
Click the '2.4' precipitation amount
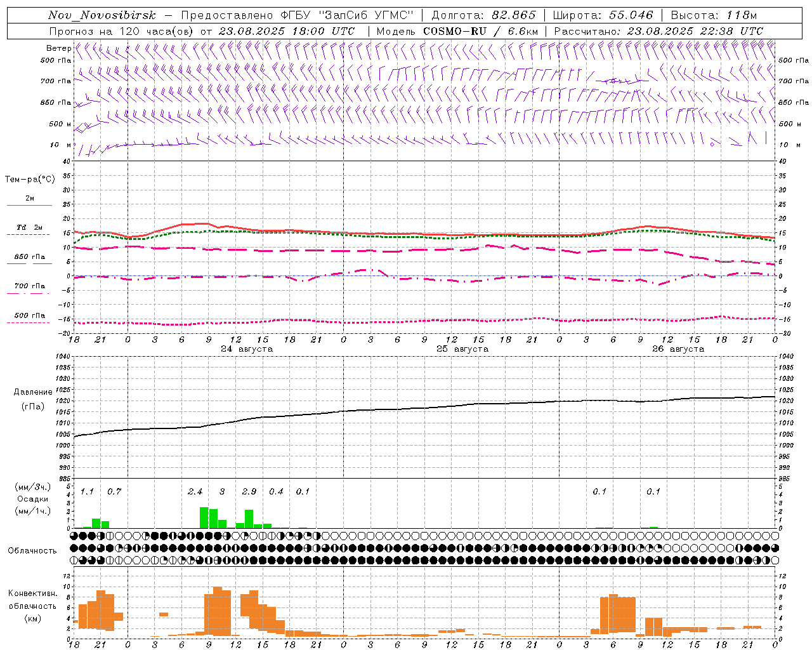click(195, 491)
